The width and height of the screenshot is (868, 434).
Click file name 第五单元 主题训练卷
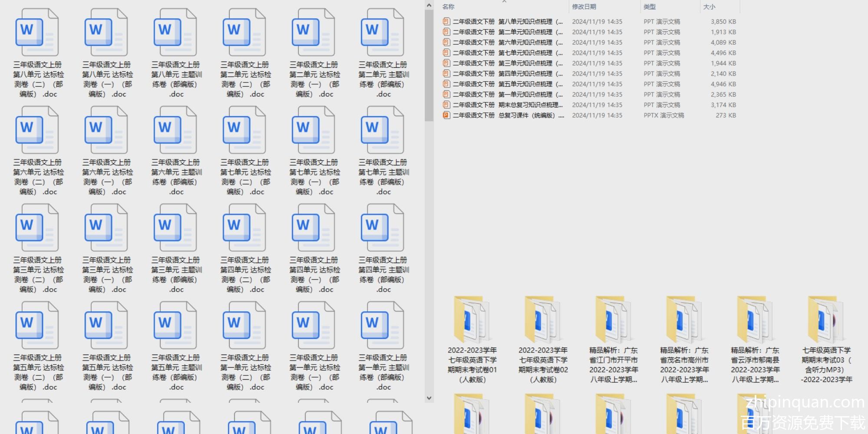pos(176,372)
